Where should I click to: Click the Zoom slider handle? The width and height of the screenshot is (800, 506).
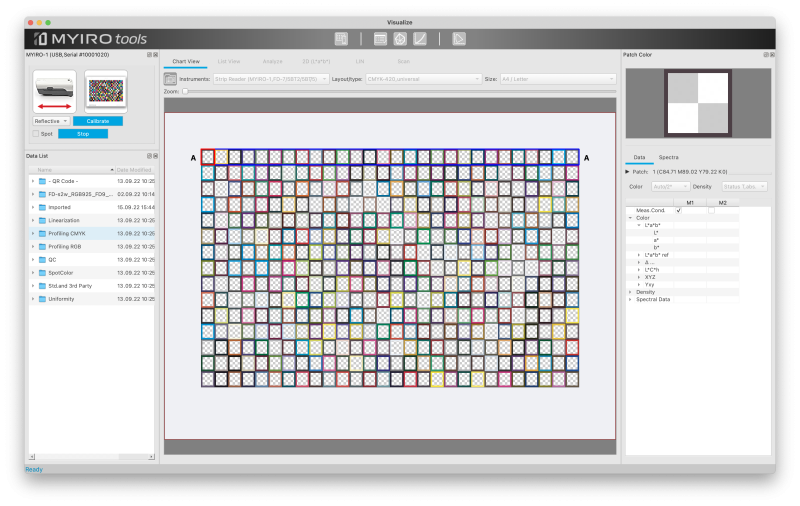pos(185,91)
